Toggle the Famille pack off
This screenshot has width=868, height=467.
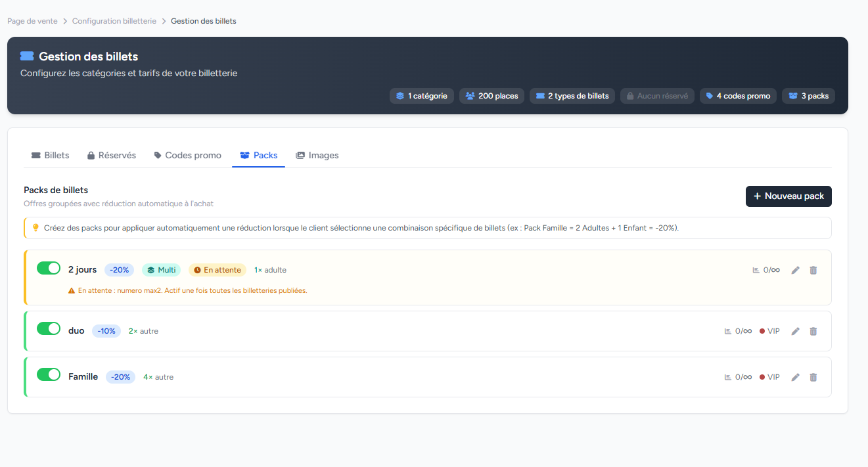point(49,375)
